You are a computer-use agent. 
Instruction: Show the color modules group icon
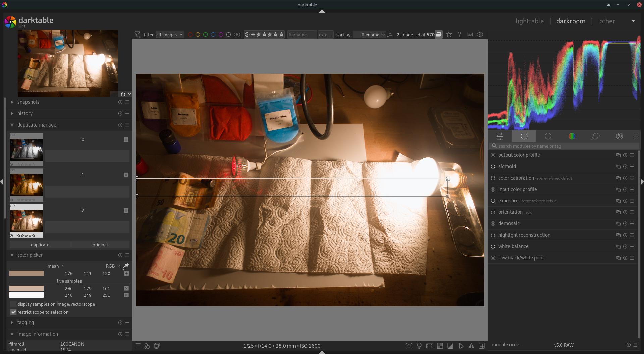coord(572,136)
